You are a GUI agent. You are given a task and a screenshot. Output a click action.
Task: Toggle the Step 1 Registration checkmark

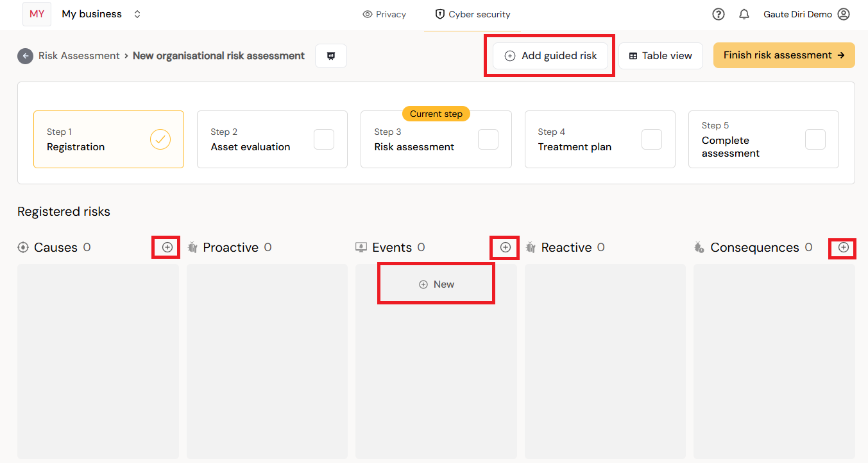coord(160,139)
